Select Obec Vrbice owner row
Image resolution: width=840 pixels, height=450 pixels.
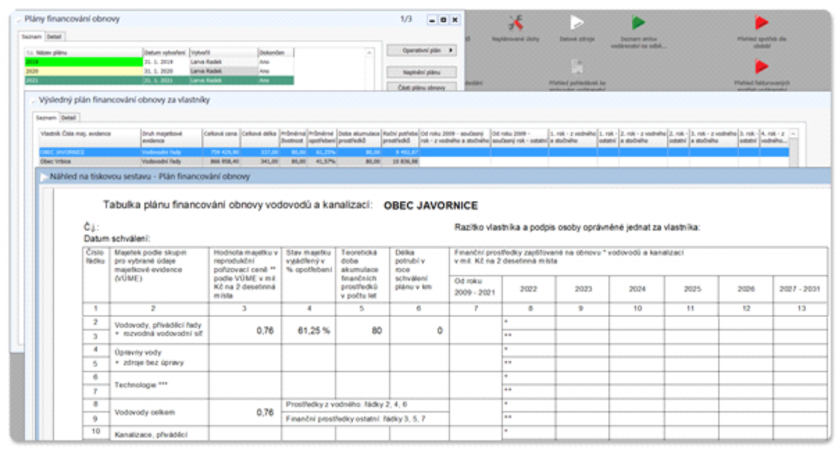pyautogui.click(x=414, y=161)
